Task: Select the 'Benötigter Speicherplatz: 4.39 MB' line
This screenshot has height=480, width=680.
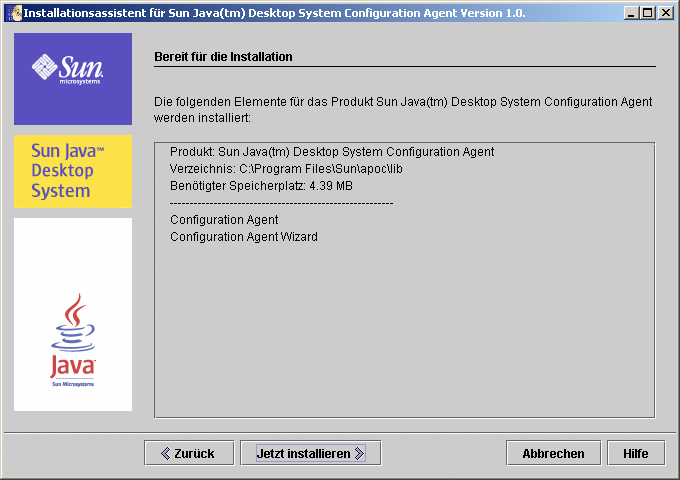Action: pyautogui.click(x=261, y=186)
